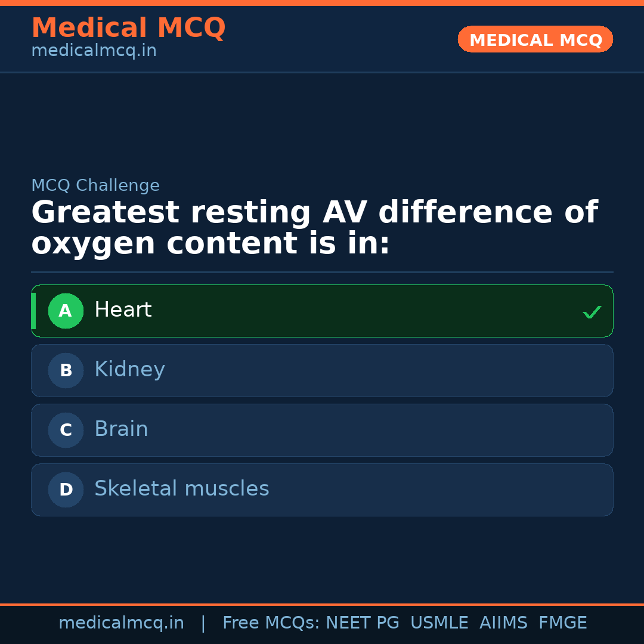Select answer option Skeletal muscles
Image resolution: width=644 pixels, height=644 pixels.
[x=322, y=490]
